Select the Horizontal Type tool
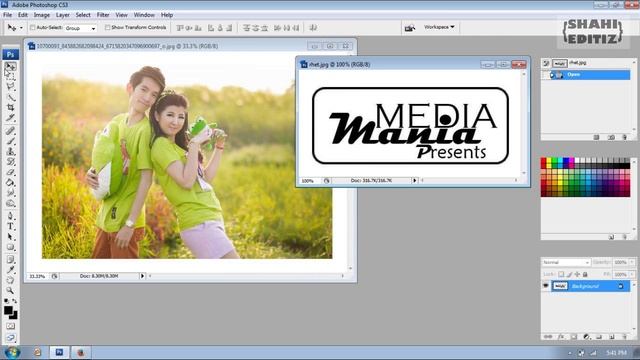The image size is (640, 360). pos(11,226)
